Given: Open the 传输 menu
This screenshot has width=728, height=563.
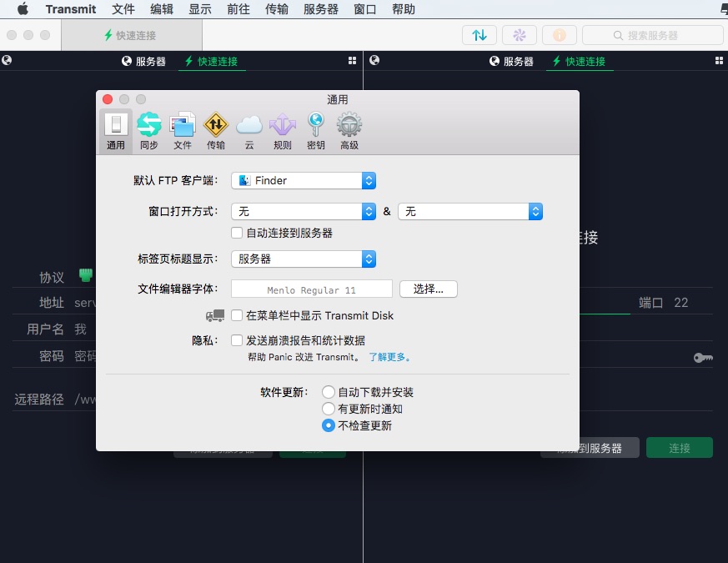Looking at the screenshot, I should pyautogui.click(x=277, y=9).
